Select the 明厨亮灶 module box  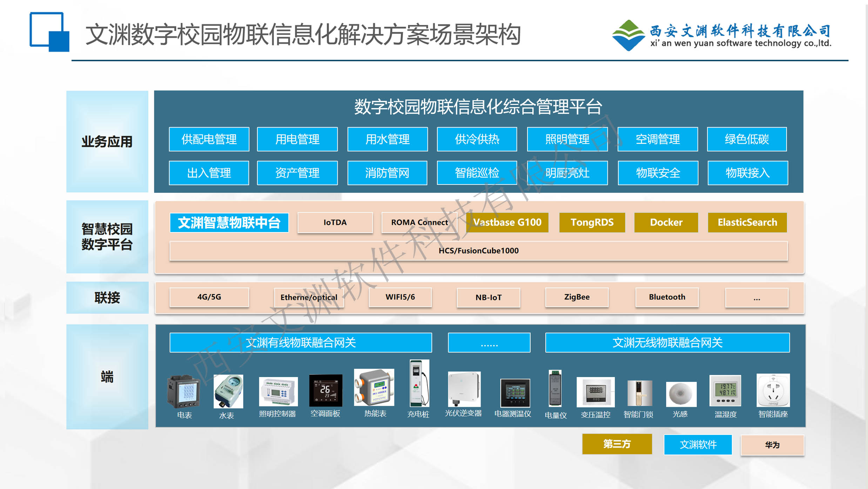tap(567, 173)
